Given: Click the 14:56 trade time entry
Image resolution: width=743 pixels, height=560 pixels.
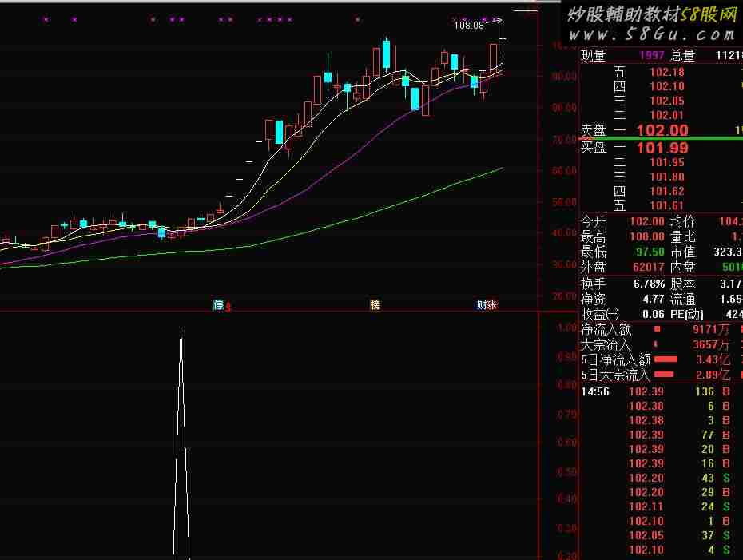Looking at the screenshot, I should [x=595, y=391].
